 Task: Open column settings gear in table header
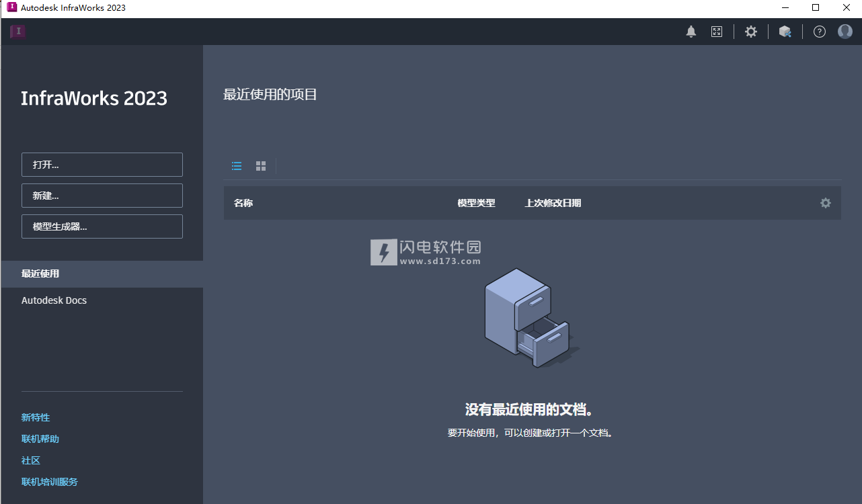point(826,203)
